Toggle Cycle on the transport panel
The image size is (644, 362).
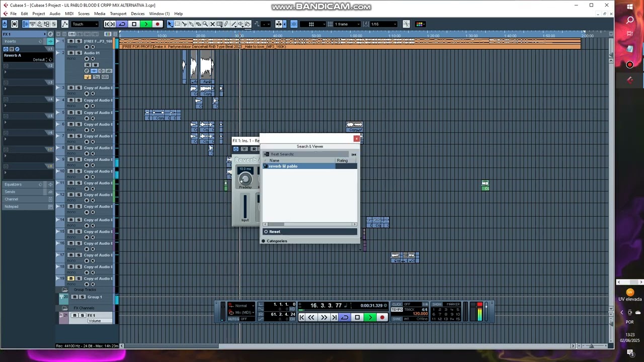(345, 317)
